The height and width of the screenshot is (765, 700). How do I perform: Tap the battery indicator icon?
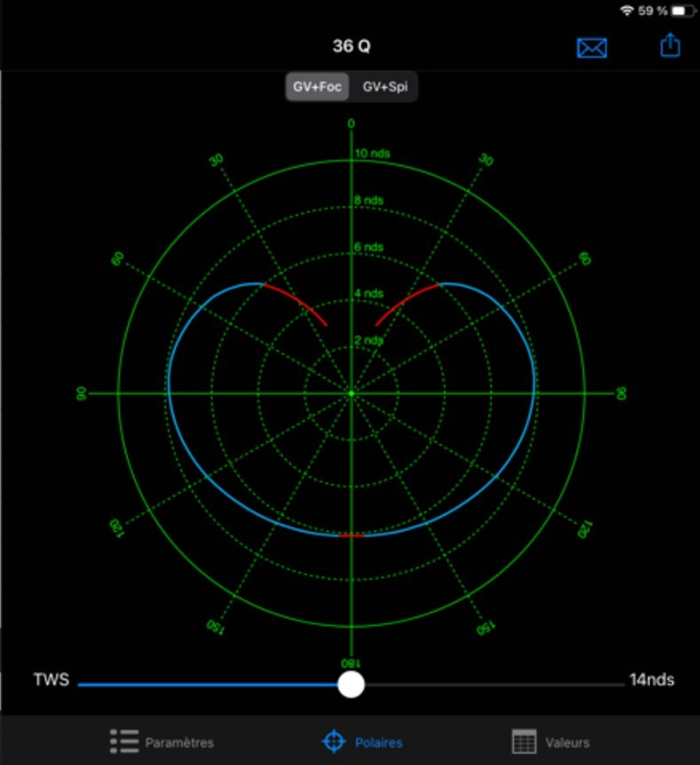(x=682, y=10)
